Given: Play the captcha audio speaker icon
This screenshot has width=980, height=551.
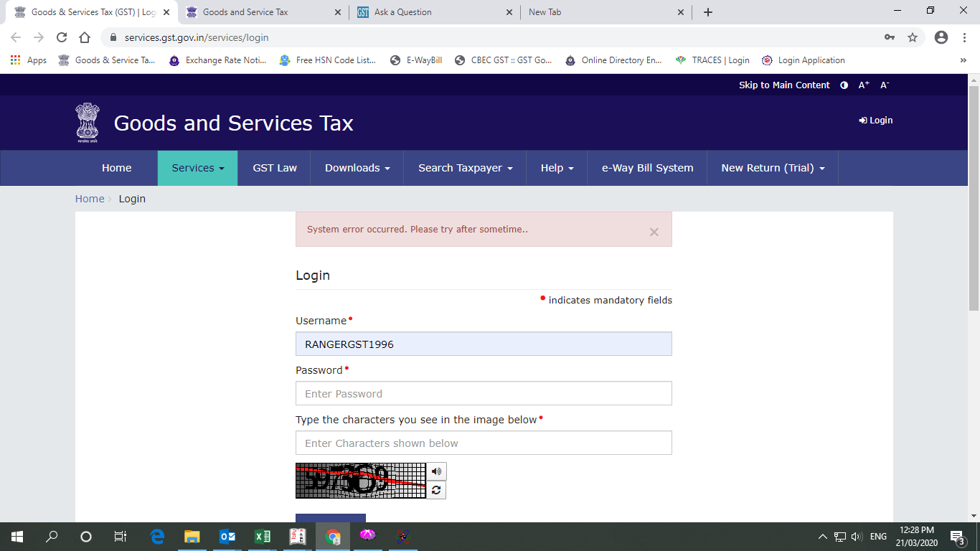Looking at the screenshot, I should click(x=436, y=471).
